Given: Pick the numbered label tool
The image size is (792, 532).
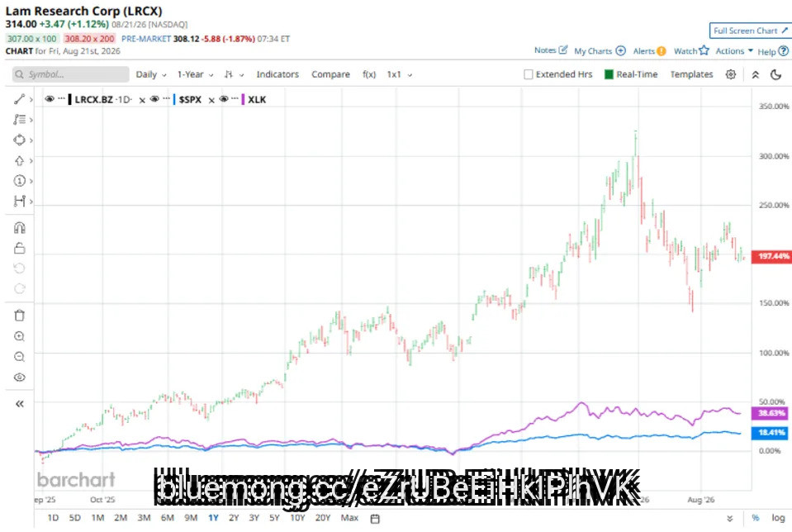Looking at the screenshot, I should (19, 181).
